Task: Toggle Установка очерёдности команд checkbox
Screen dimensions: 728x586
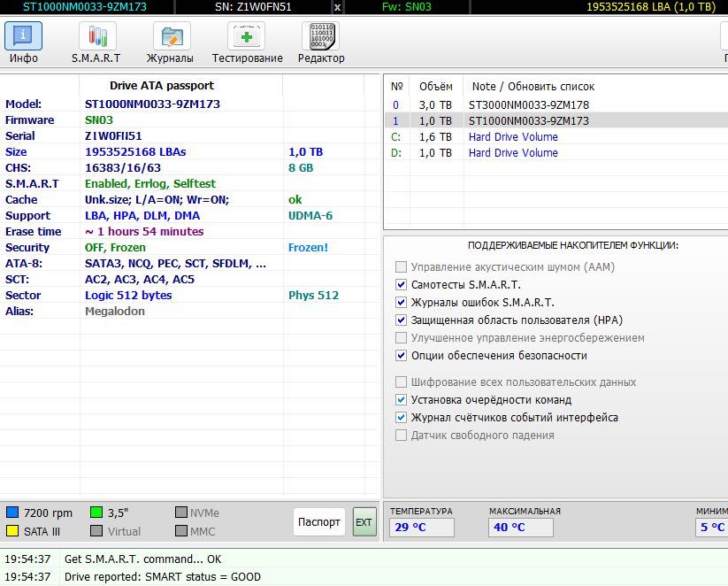Action: [x=401, y=399]
